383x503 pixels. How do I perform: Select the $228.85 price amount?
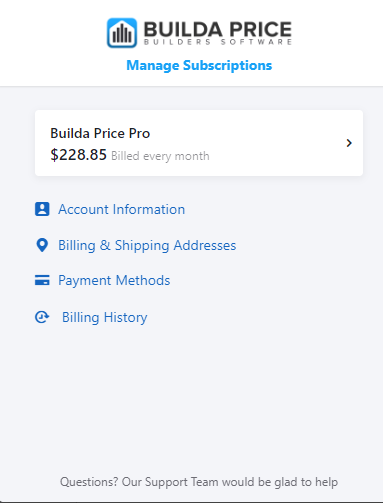78,155
